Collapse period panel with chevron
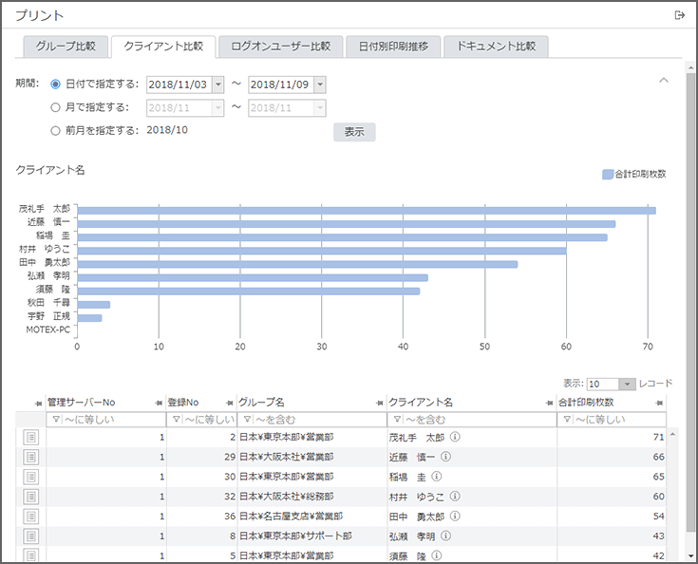The image size is (698, 564). click(664, 80)
